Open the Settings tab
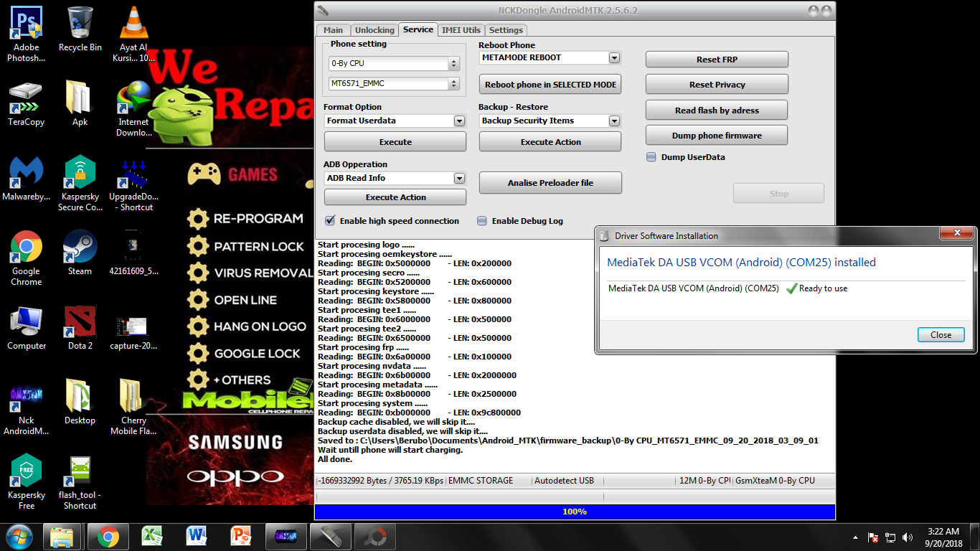 [507, 30]
